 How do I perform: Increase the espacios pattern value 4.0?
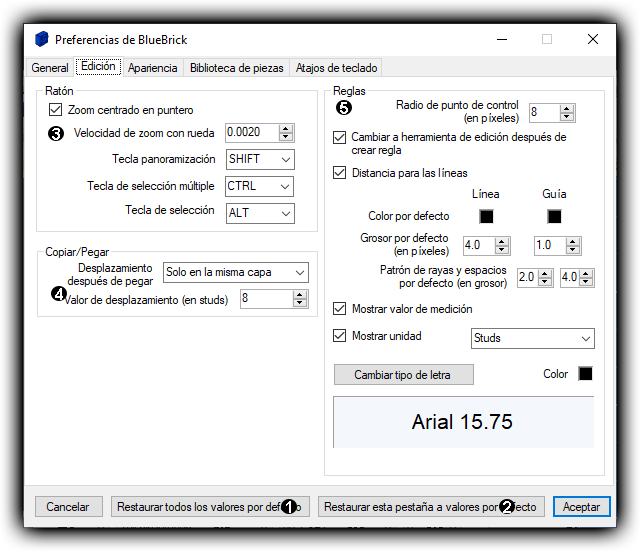click(x=586, y=273)
